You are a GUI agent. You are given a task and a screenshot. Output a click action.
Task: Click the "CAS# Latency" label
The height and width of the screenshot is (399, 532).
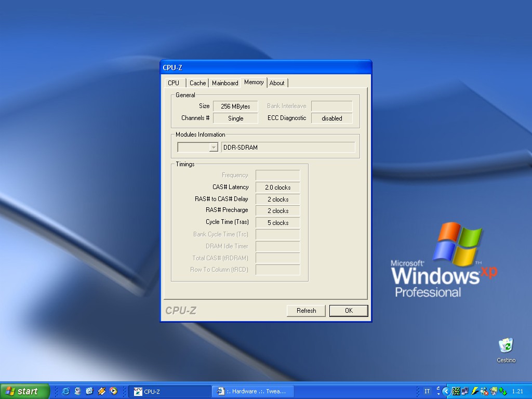point(230,187)
